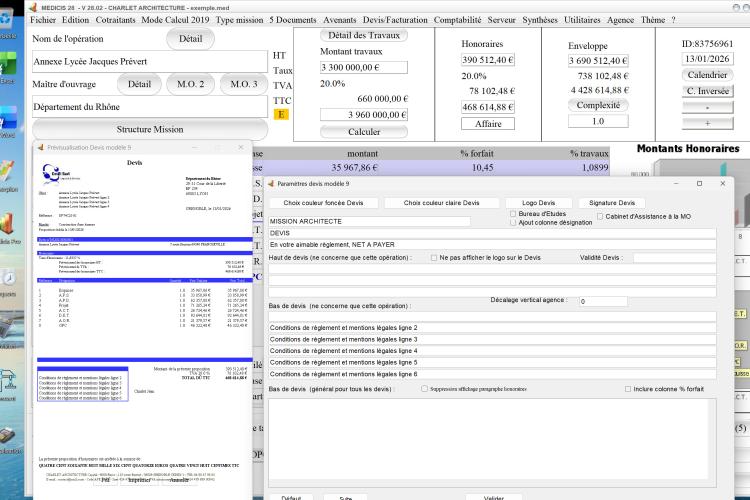Click the Signature Devis button
750x500 pixels.
click(612, 203)
